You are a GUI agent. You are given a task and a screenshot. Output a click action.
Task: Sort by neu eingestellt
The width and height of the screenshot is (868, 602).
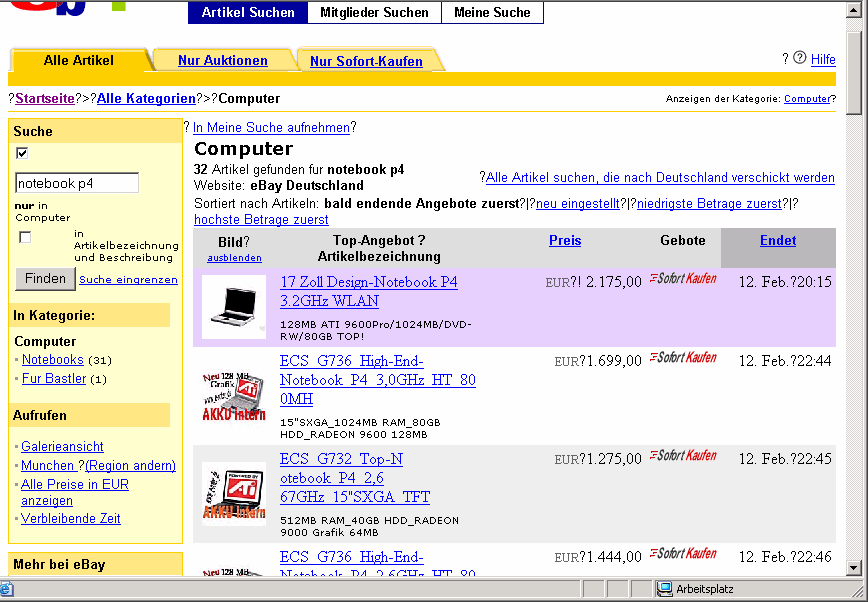(x=578, y=204)
